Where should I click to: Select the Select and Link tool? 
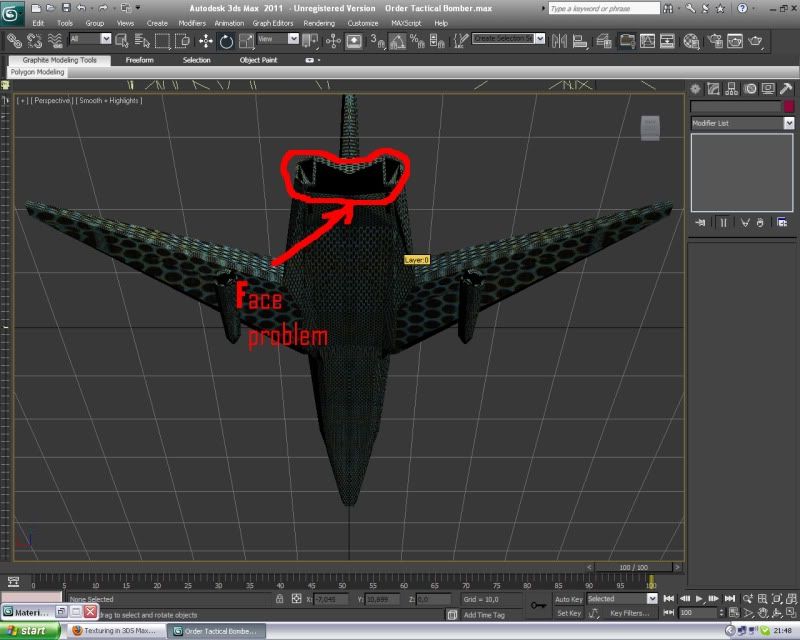14,41
